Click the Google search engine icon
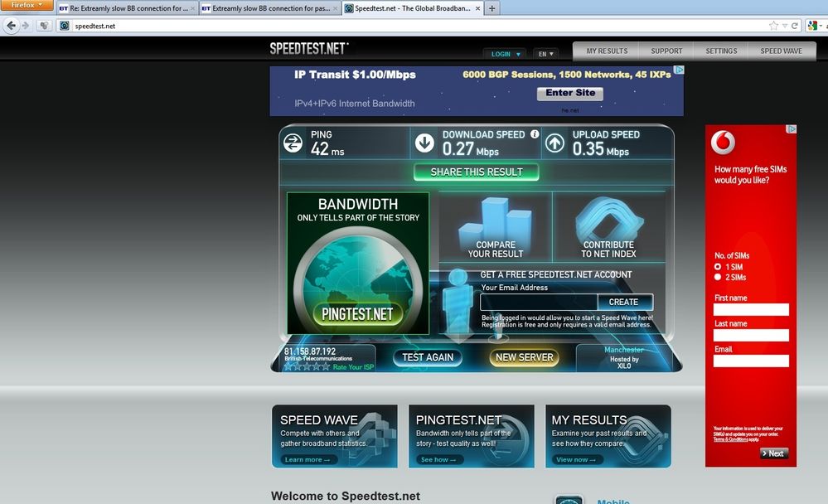 [x=813, y=26]
